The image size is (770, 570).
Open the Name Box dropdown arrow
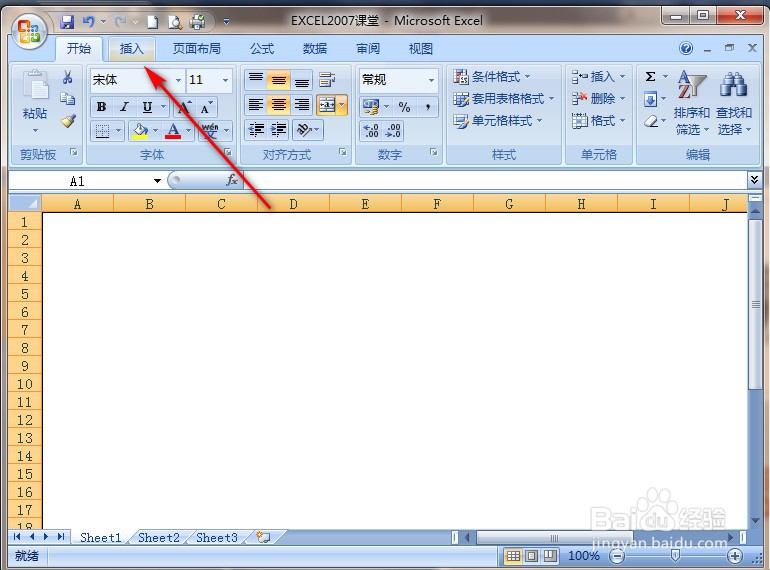coord(157,181)
